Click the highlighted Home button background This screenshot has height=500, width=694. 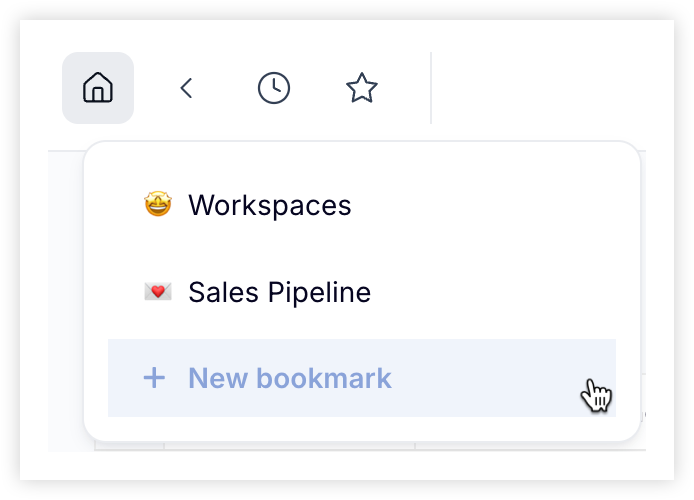98,88
